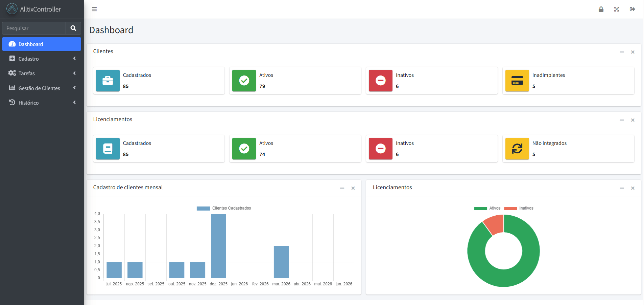Screen dimensions: 644x305
Task: Click the mar. 2026 bar in chart
Action: [x=281, y=262]
